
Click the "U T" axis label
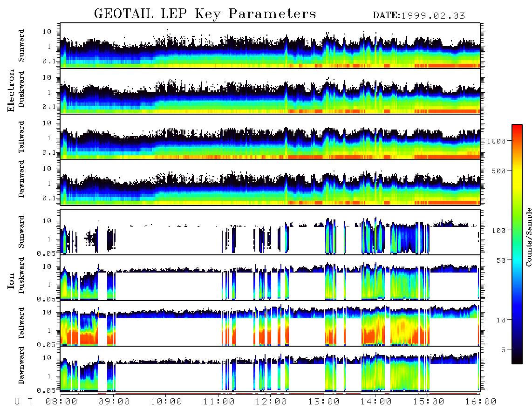[x=23, y=402]
